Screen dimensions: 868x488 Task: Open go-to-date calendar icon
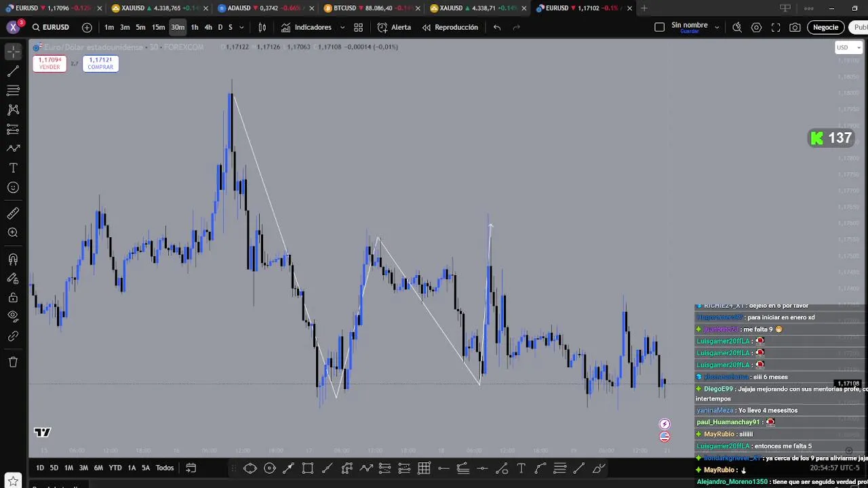(x=191, y=468)
